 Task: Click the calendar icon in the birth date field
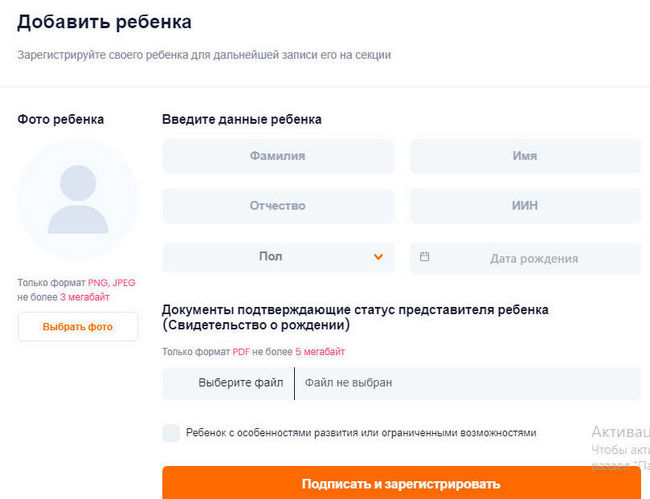coord(425,257)
